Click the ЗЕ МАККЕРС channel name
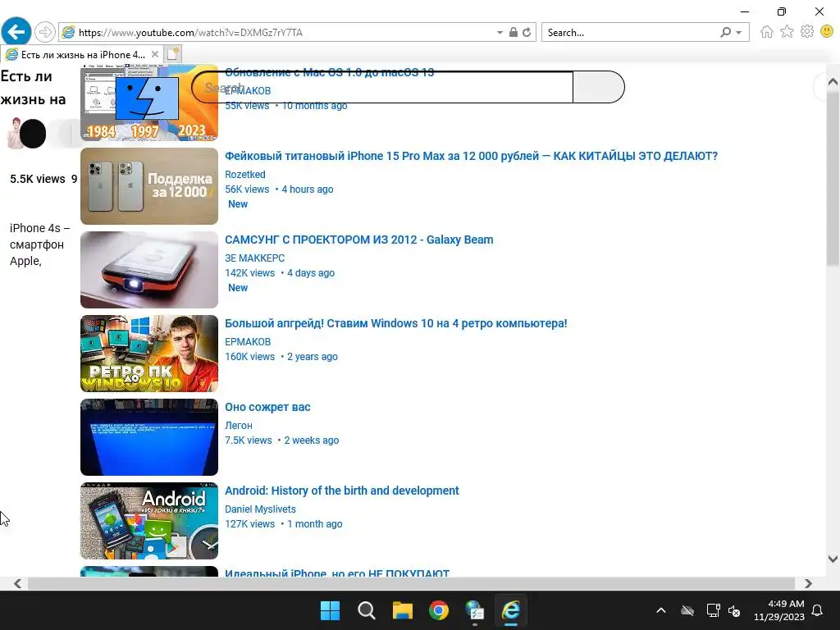This screenshot has width=840, height=630. pyautogui.click(x=254, y=258)
